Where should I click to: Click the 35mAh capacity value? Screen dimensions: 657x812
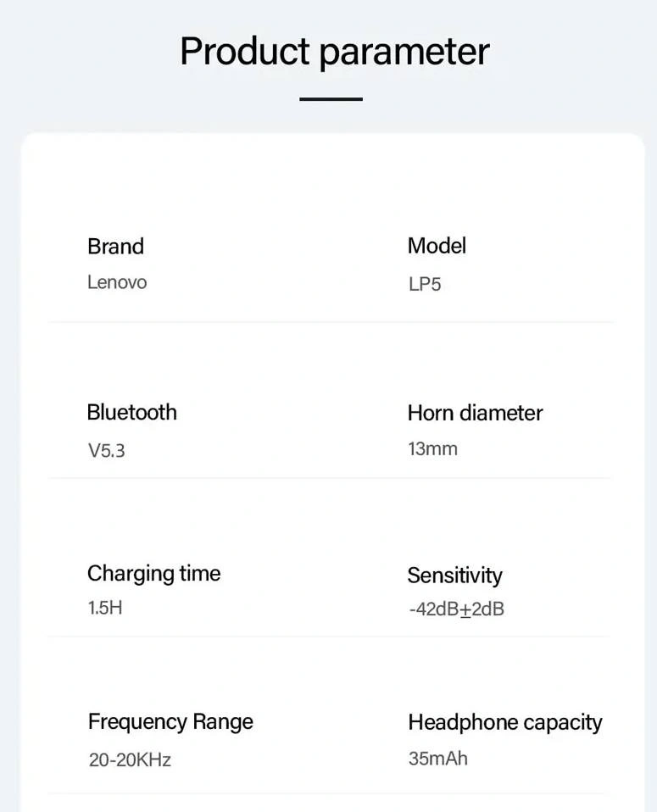click(x=437, y=758)
